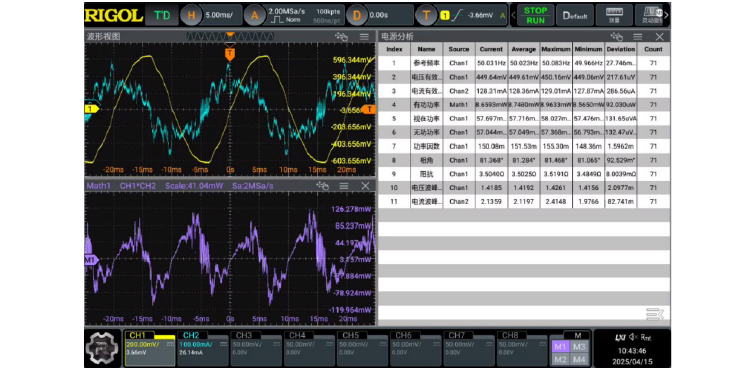Screen dimensions: 755x370
Task: Expand the panel collapse icon at bottom right
Action: tap(655, 315)
